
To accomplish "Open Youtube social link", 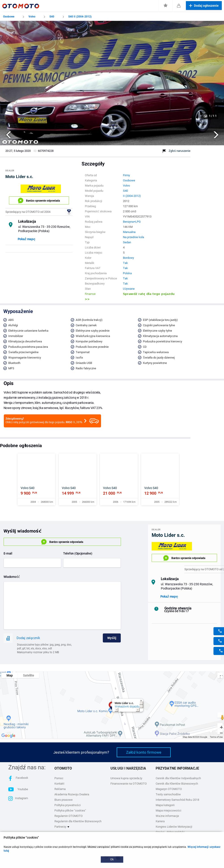I will 18,789.
